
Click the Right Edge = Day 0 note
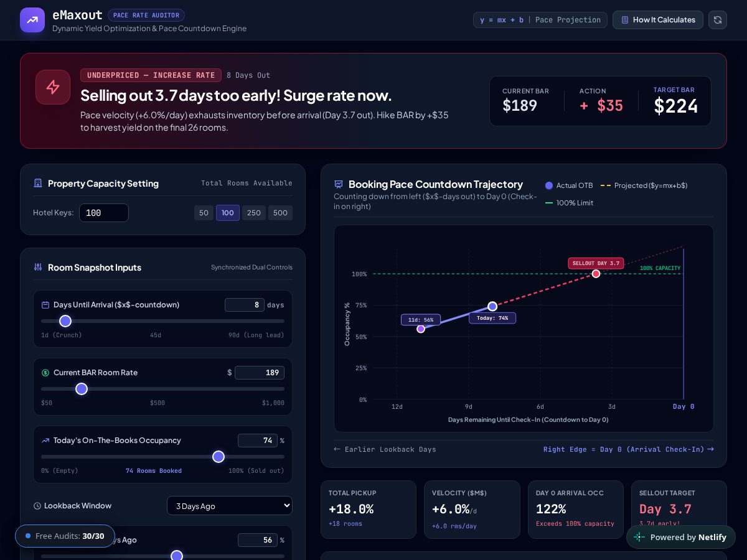tap(629, 449)
